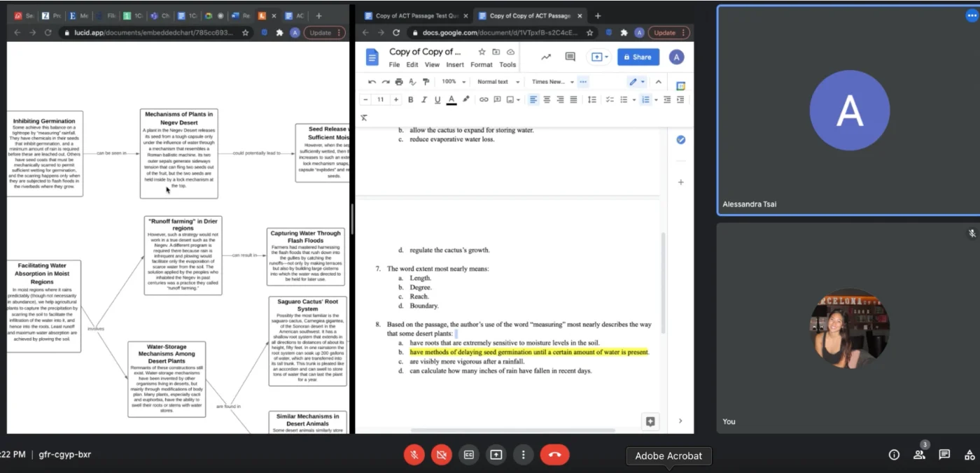Click the Update button in the lucid.app browser

tap(325, 32)
